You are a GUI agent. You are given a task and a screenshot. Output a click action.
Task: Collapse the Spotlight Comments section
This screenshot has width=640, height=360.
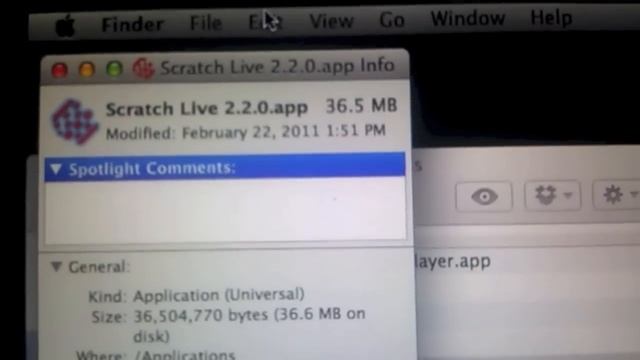pyautogui.click(x=56, y=169)
